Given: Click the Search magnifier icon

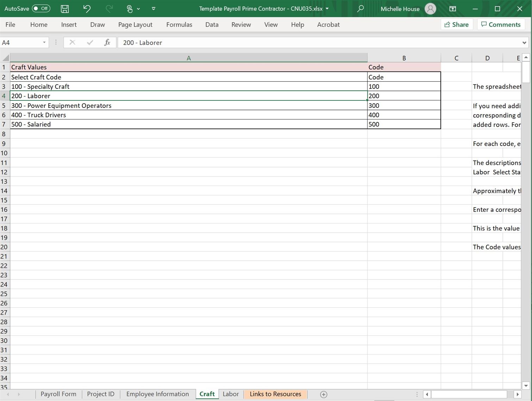Looking at the screenshot, I should pyautogui.click(x=360, y=9).
